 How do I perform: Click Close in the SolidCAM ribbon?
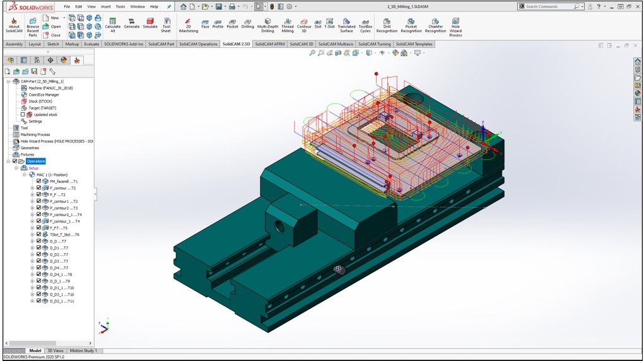(x=52, y=35)
